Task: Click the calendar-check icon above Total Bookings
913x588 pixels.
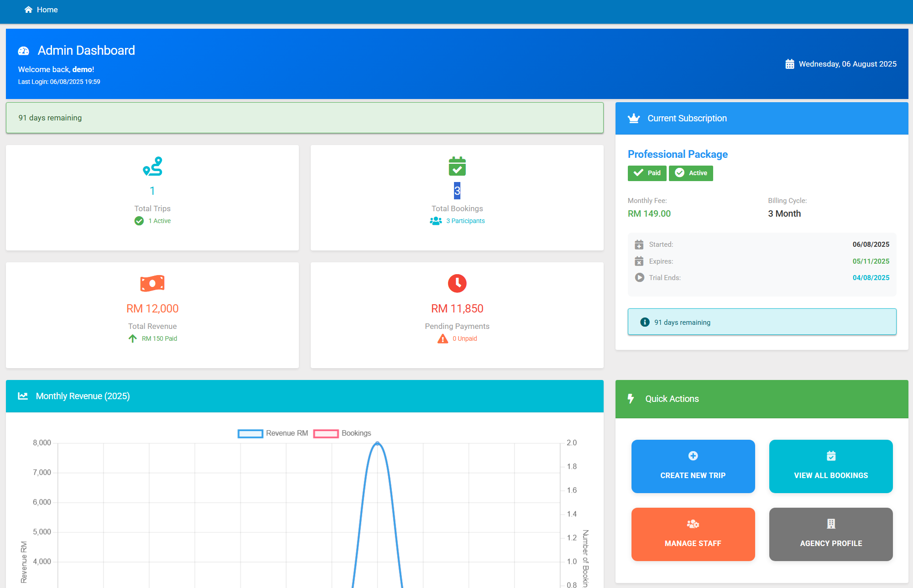Action: pos(457,167)
